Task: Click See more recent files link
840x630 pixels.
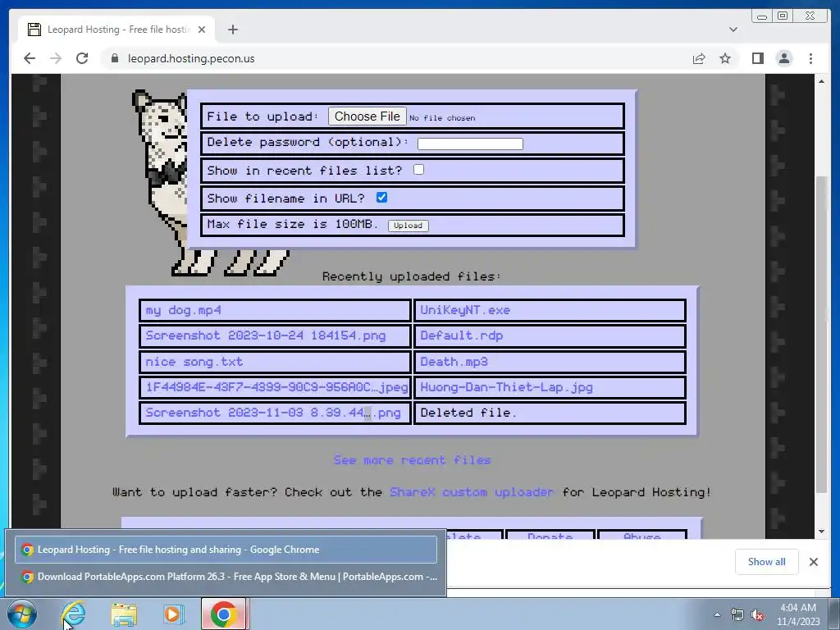Action: (412, 460)
